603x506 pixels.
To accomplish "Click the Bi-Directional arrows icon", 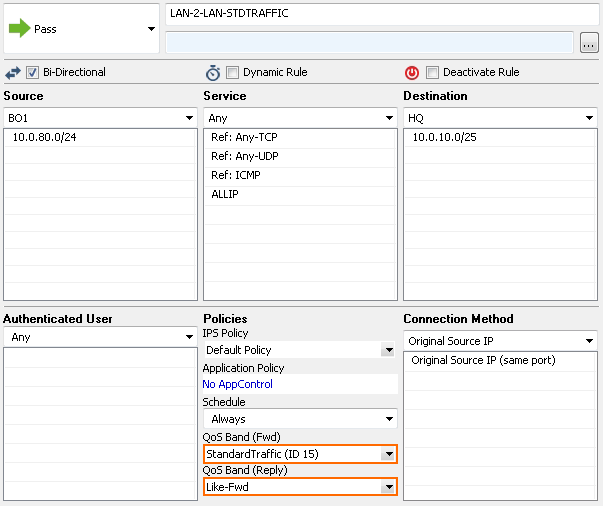I will tap(13, 73).
